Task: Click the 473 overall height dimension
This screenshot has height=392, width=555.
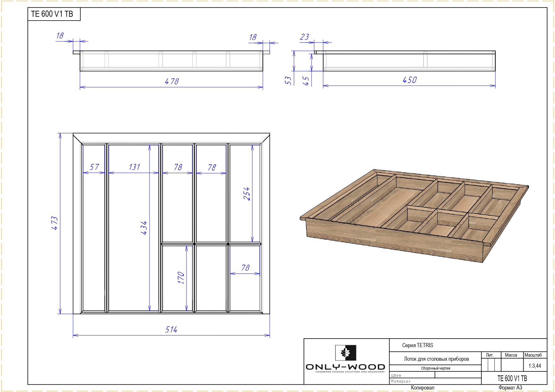Action: 55,223
